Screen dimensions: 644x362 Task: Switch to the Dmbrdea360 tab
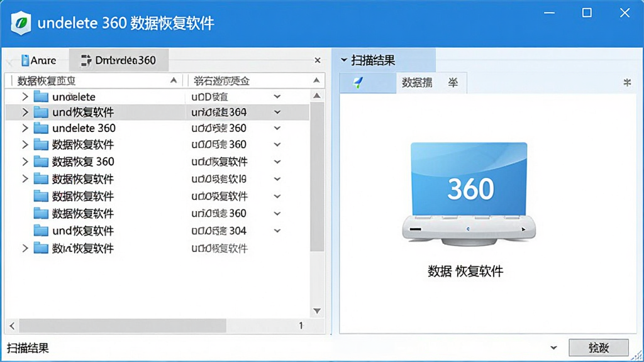(118, 60)
